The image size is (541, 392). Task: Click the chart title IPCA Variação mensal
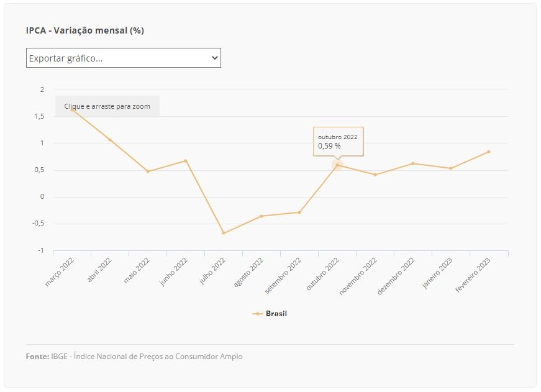coord(85,30)
